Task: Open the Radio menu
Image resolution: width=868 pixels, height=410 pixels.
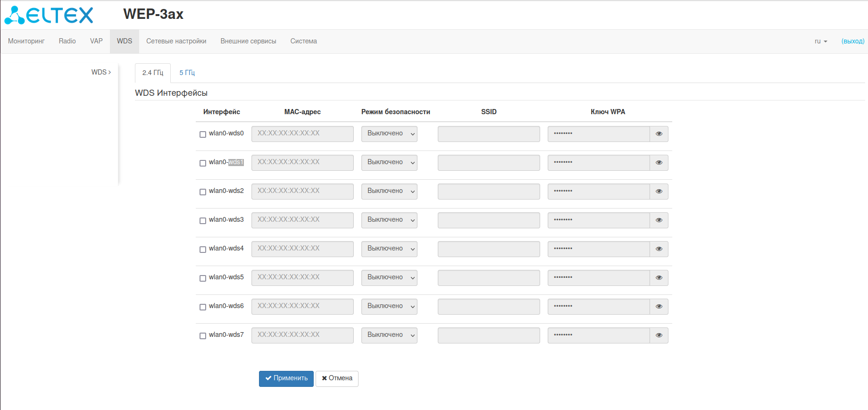Action: click(x=67, y=42)
